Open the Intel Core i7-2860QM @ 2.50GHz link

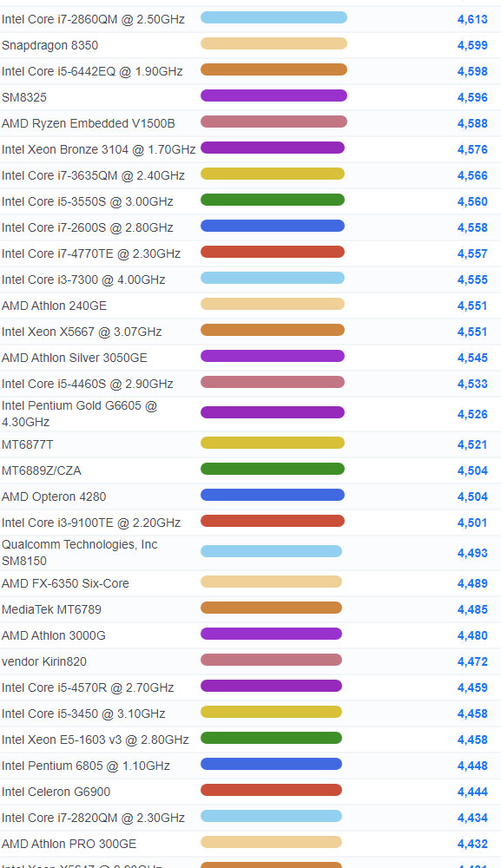click(x=93, y=19)
